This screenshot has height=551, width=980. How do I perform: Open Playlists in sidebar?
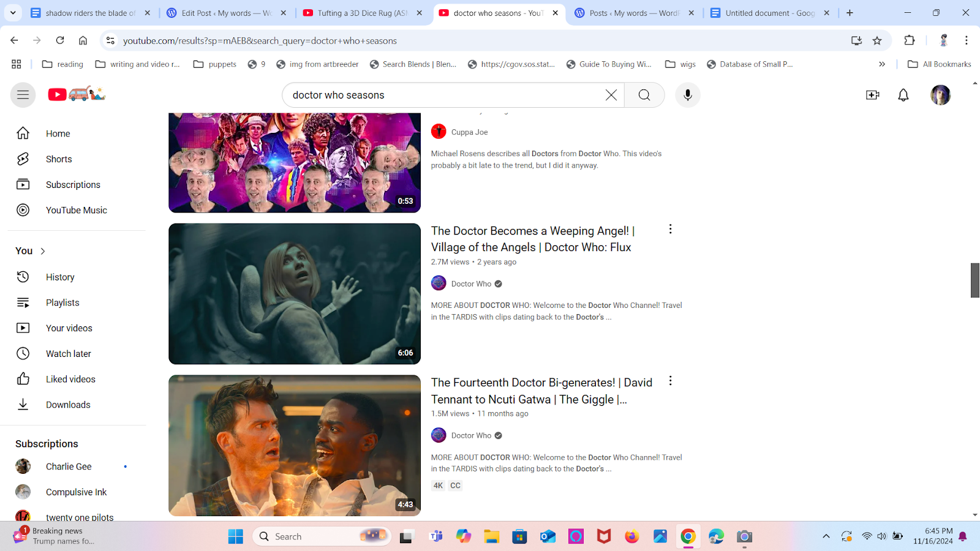(x=77, y=302)
